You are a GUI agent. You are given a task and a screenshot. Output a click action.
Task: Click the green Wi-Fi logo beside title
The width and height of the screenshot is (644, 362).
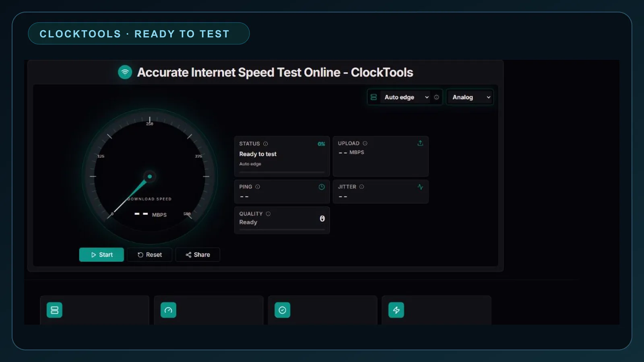125,72
